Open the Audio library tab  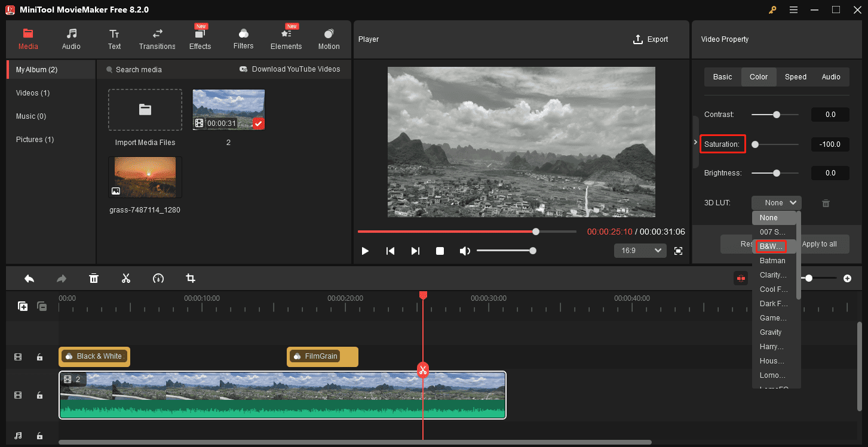[71, 39]
